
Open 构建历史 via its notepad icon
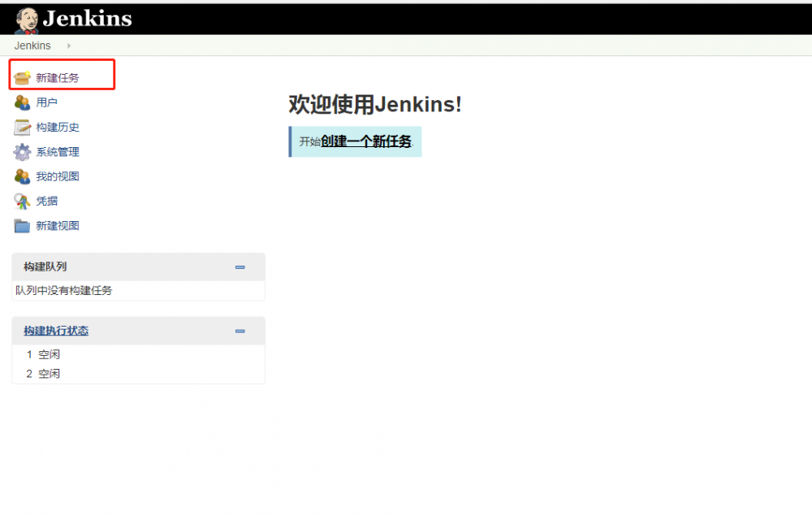coord(21,127)
